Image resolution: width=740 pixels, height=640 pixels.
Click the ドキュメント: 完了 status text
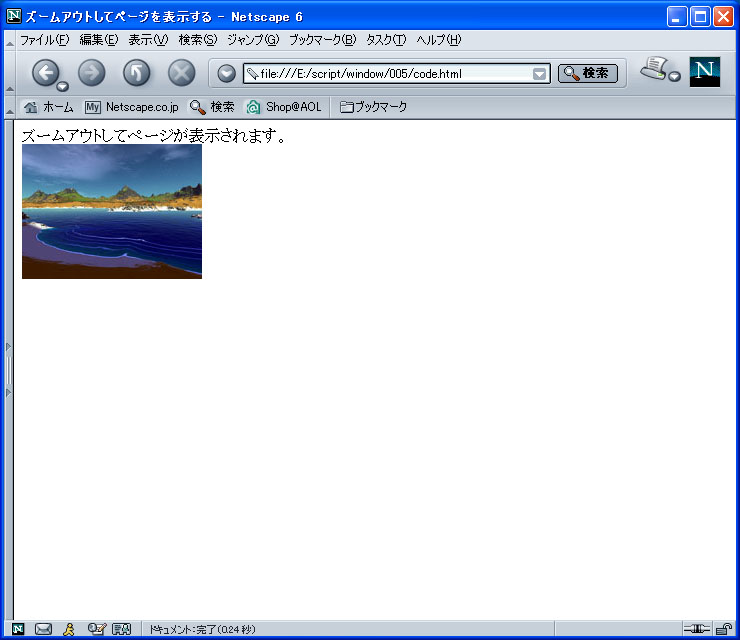[x=202, y=630]
